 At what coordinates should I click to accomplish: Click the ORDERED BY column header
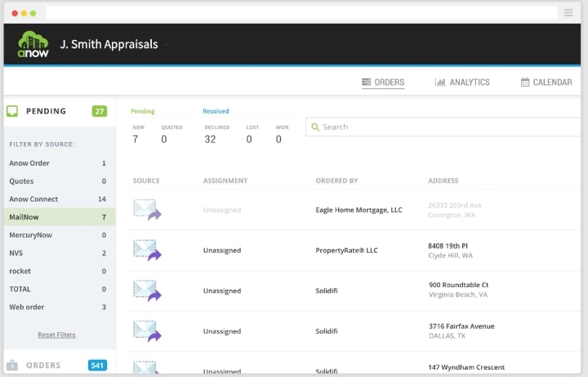point(336,180)
